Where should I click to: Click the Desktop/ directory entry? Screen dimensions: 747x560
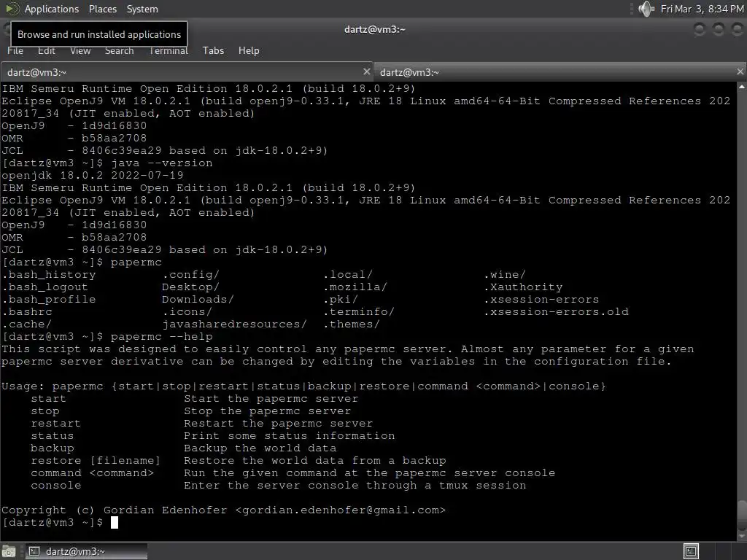click(x=190, y=287)
